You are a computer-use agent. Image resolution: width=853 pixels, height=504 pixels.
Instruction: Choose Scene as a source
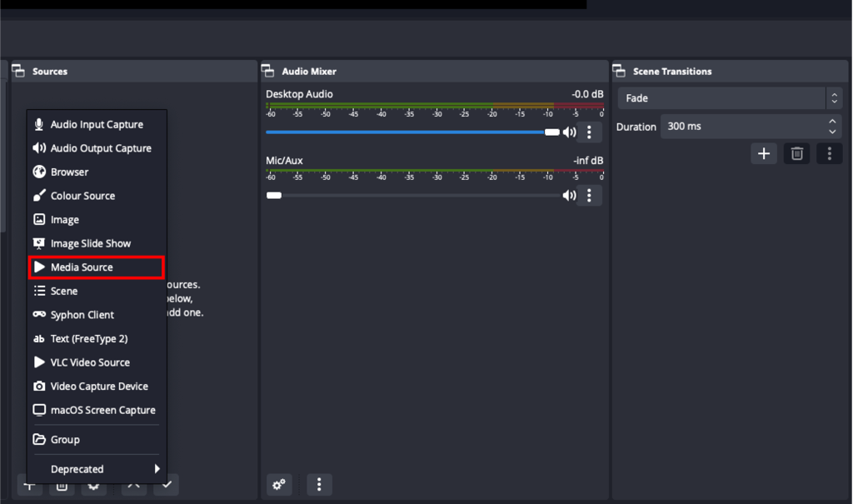tap(97, 292)
